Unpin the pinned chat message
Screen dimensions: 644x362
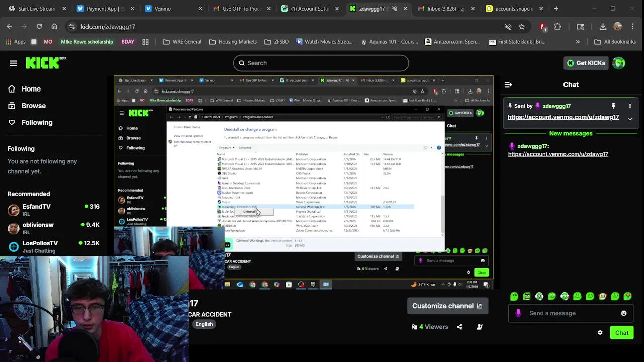613,106
